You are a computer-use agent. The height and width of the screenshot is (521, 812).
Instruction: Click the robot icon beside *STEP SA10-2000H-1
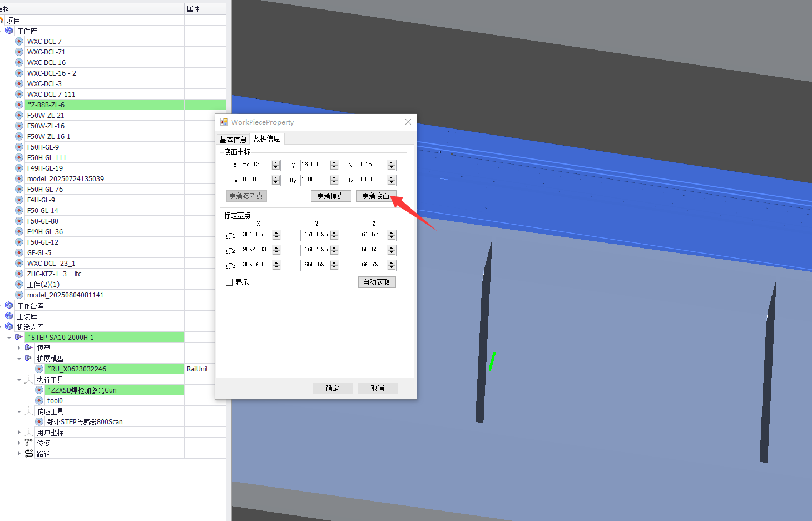19,337
